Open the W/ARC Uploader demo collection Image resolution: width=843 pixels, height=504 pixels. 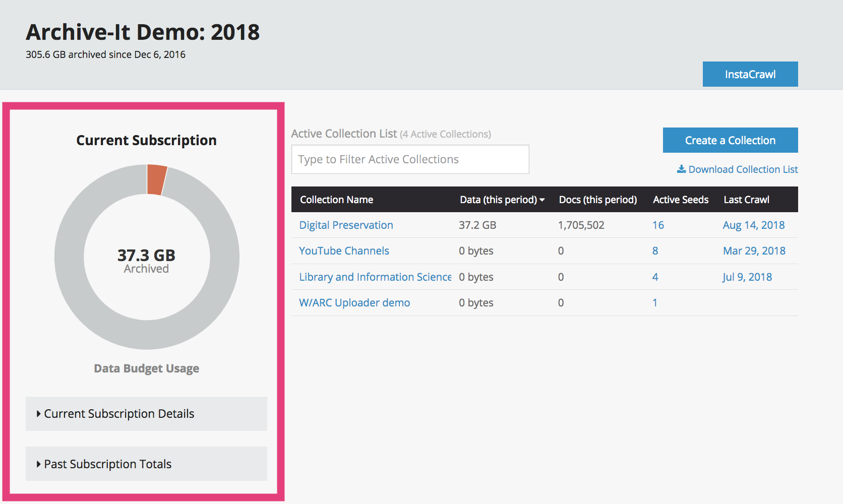pos(354,303)
